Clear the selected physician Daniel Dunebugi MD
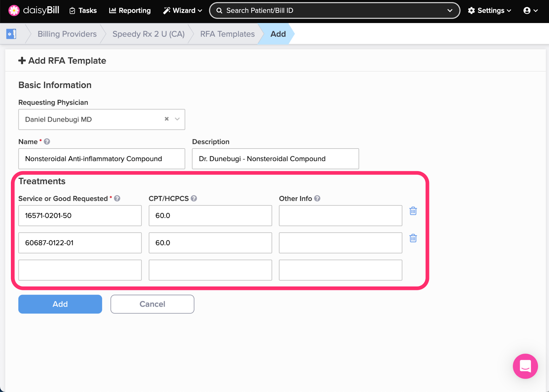This screenshot has height=392, width=549. (167, 119)
